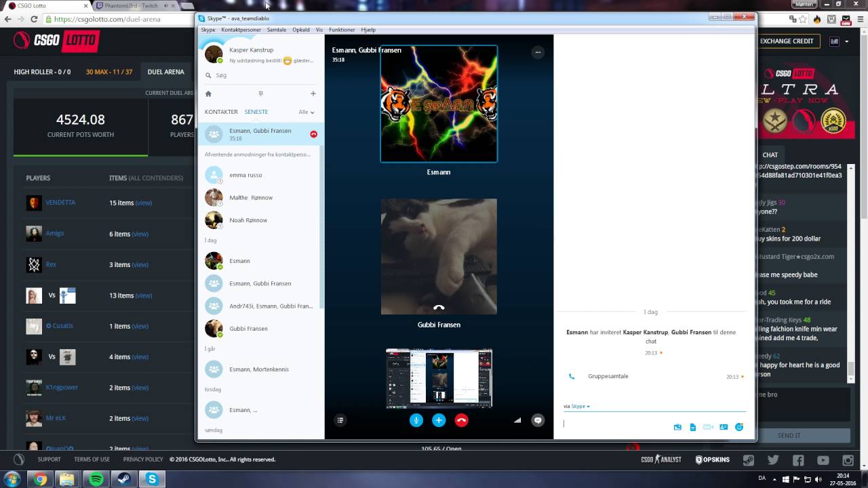Expand the via Skype dropdown
Screen dimensions: 868x488
pyautogui.click(x=576, y=407)
